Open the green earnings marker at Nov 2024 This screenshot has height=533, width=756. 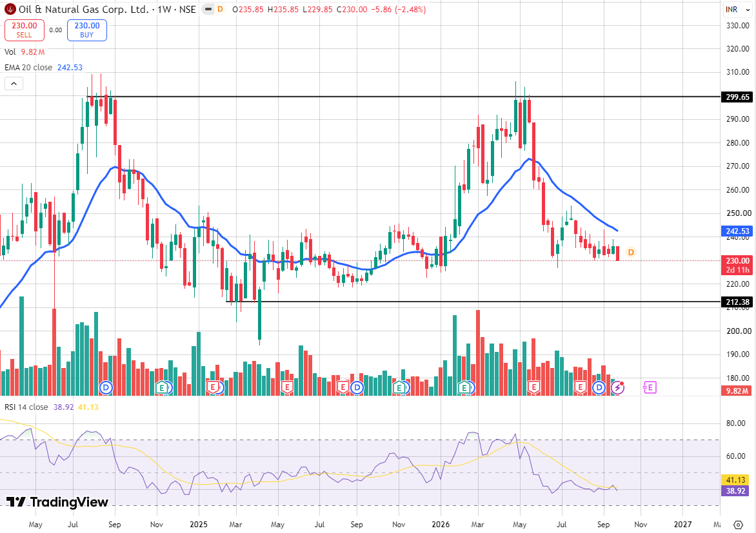click(x=163, y=387)
